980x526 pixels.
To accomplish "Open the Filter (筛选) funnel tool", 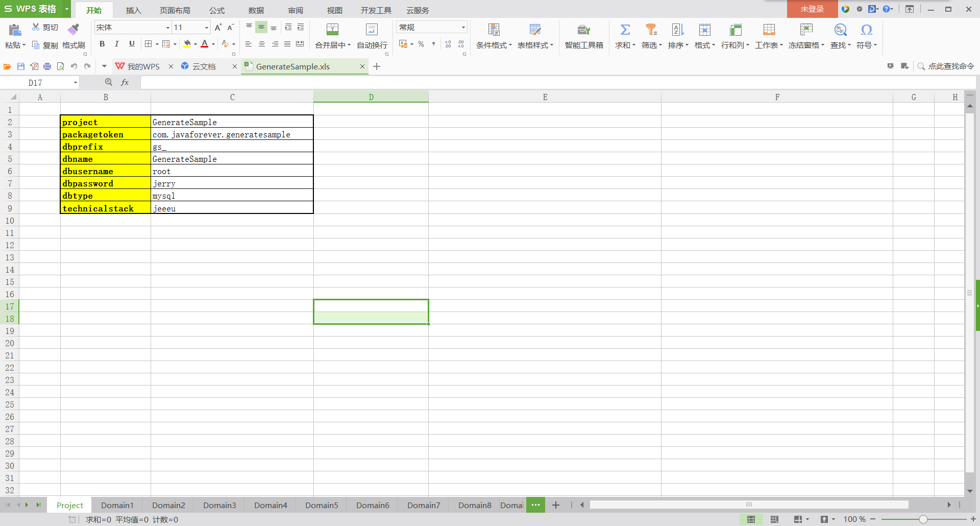I will coord(651,30).
